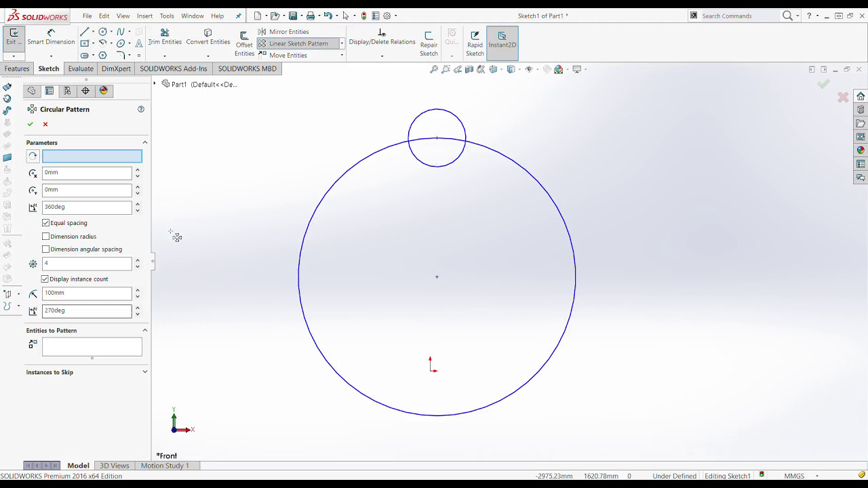Viewport: 868px width, 488px height.
Task: Open Circular Pattern help icon
Action: pos(141,109)
